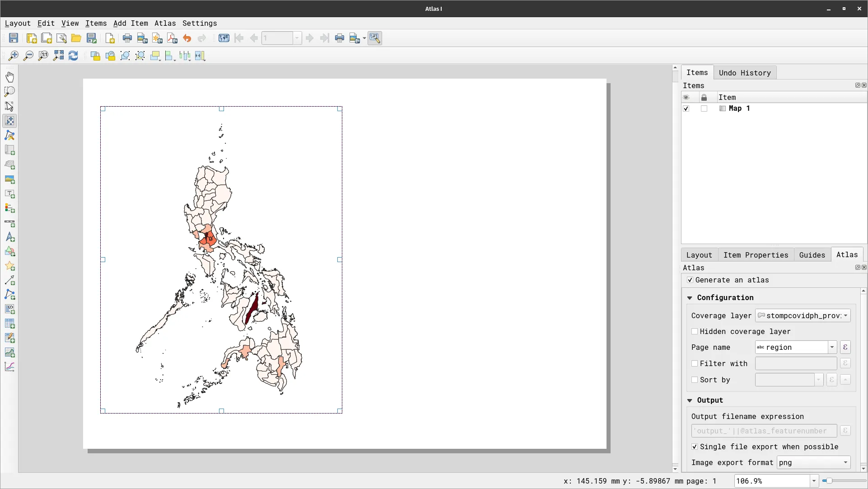Select the Pan Layout tool

click(x=9, y=77)
